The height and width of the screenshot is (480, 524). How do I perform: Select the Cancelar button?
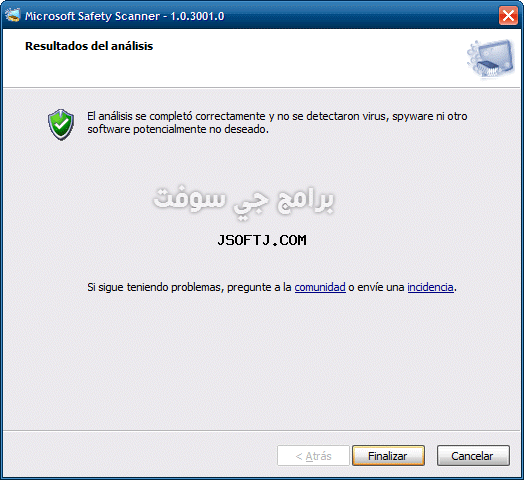(x=473, y=456)
